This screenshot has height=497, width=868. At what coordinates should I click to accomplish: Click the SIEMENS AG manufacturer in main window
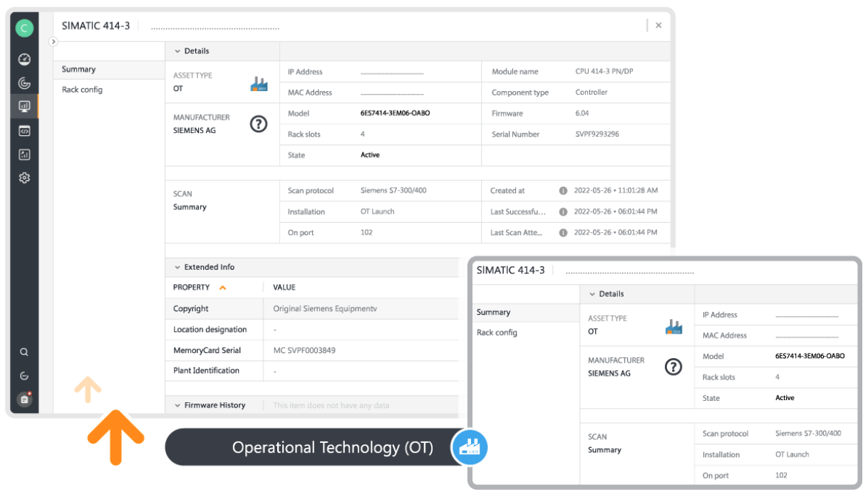195,131
